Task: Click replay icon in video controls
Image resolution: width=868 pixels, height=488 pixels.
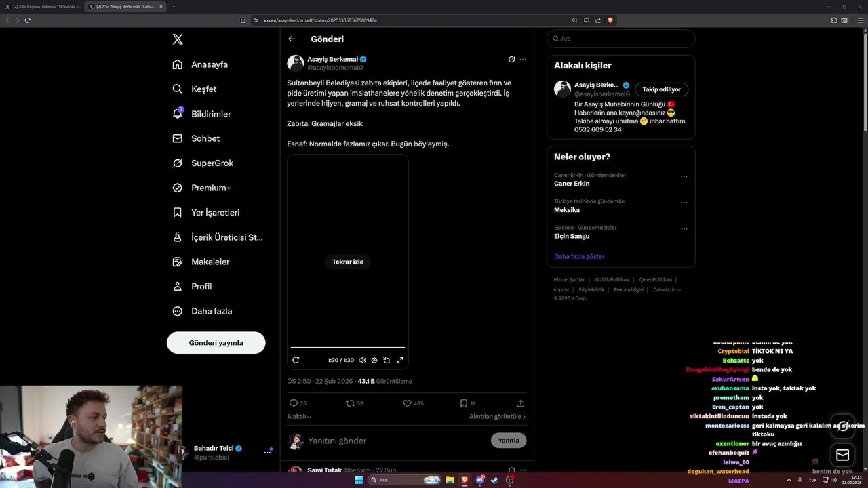Action: pyautogui.click(x=296, y=360)
